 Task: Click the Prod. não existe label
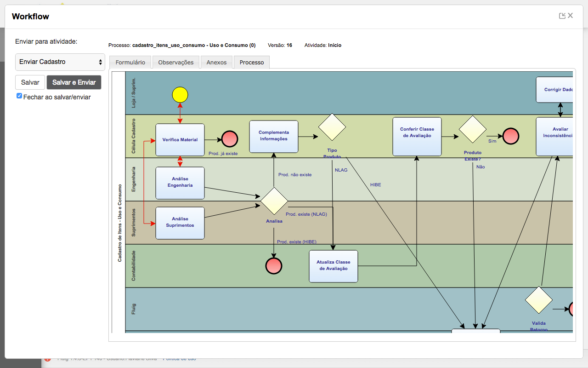click(x=295, y=175)
